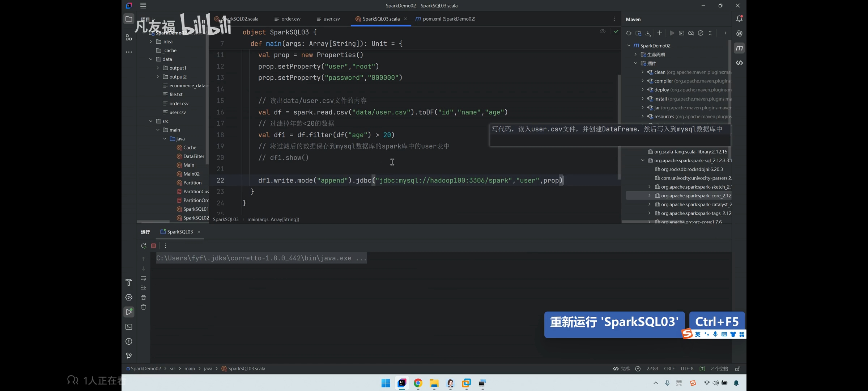Viewport: 868px width, 391px height.
Task: Rerun SparkSQL03 in the run panel
Action: click(144, 246)
